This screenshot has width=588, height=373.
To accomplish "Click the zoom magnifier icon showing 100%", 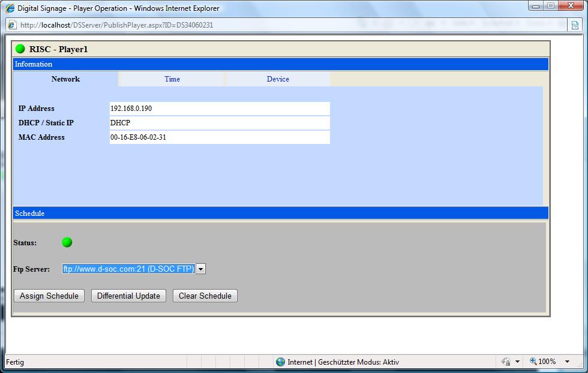I will tap(533, 362).
